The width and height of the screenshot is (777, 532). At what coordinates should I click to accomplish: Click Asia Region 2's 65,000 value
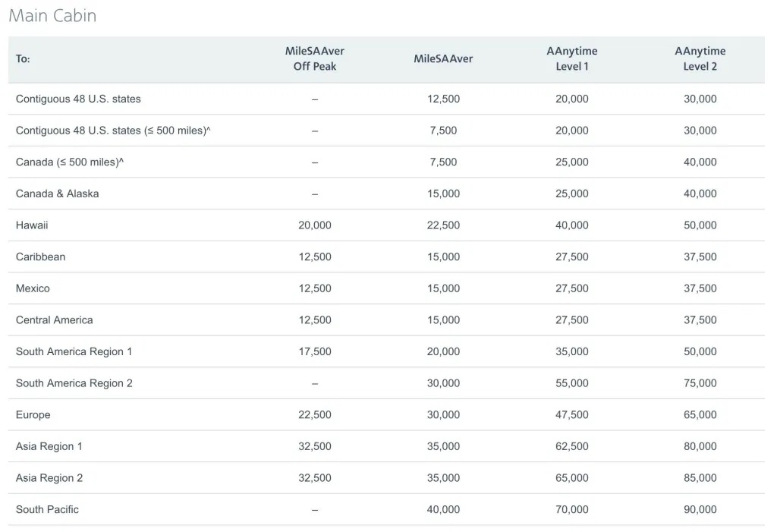click(572, 478)
